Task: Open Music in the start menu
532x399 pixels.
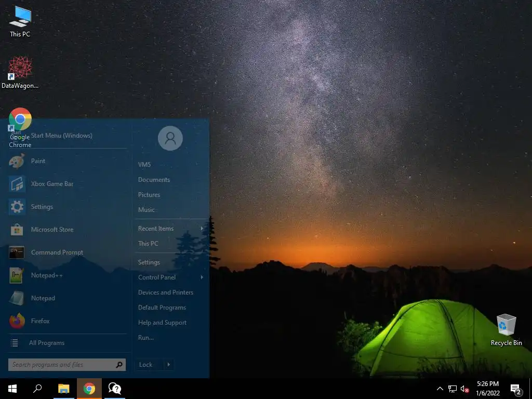Action: (x=146, y=210)
